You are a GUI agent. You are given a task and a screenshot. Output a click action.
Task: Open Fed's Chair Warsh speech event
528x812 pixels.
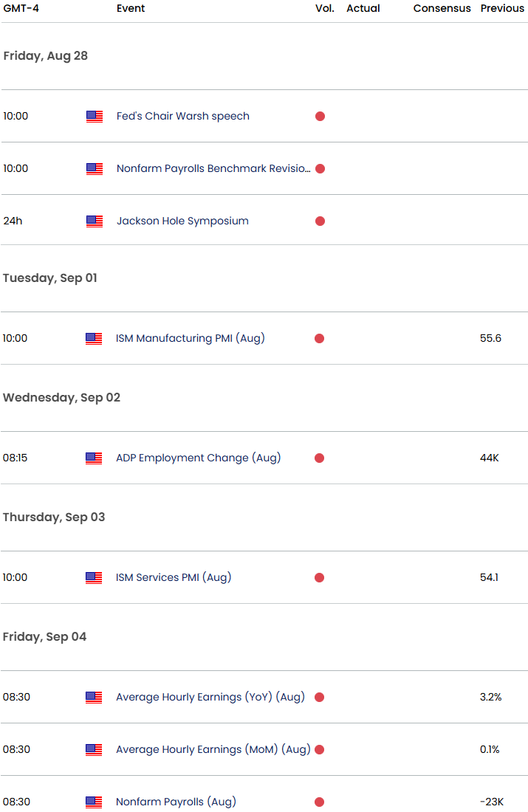click(x=183, y=116)
